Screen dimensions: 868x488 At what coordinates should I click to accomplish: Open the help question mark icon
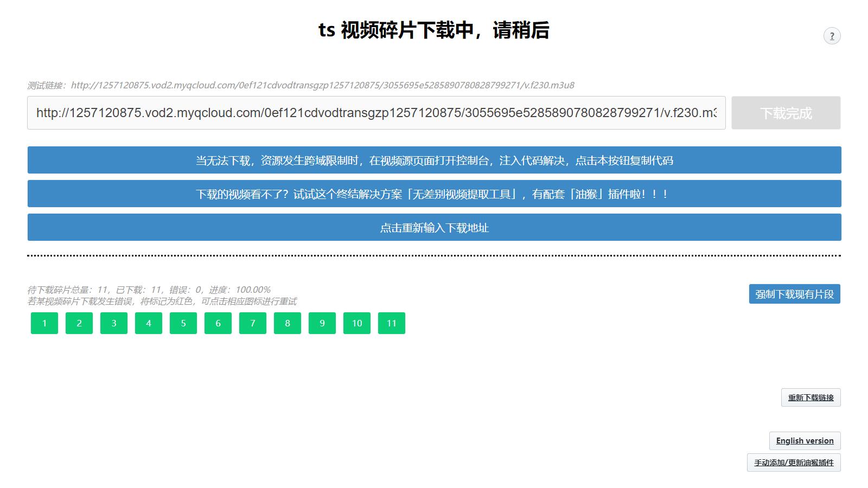coord(832,36)
